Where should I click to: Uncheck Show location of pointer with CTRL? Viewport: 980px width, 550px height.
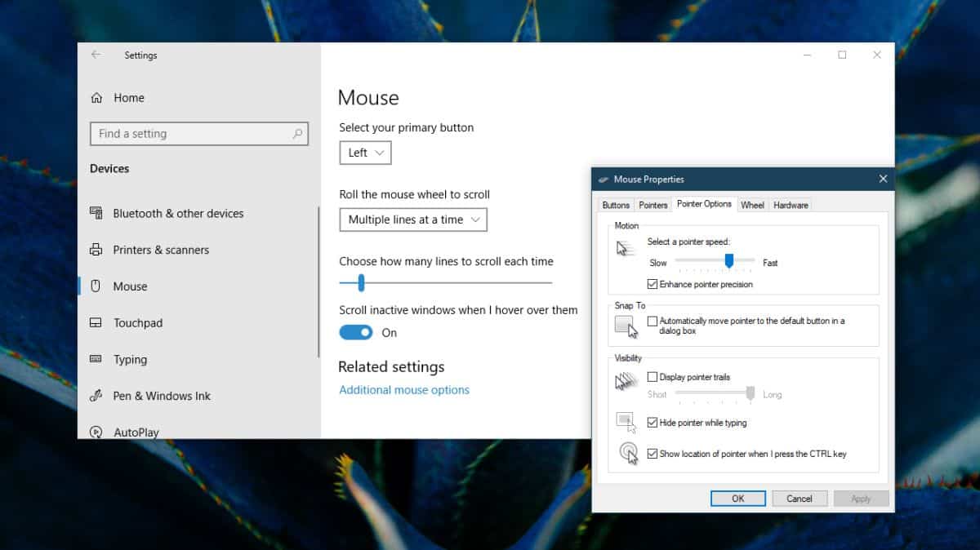tap(653, 454)
